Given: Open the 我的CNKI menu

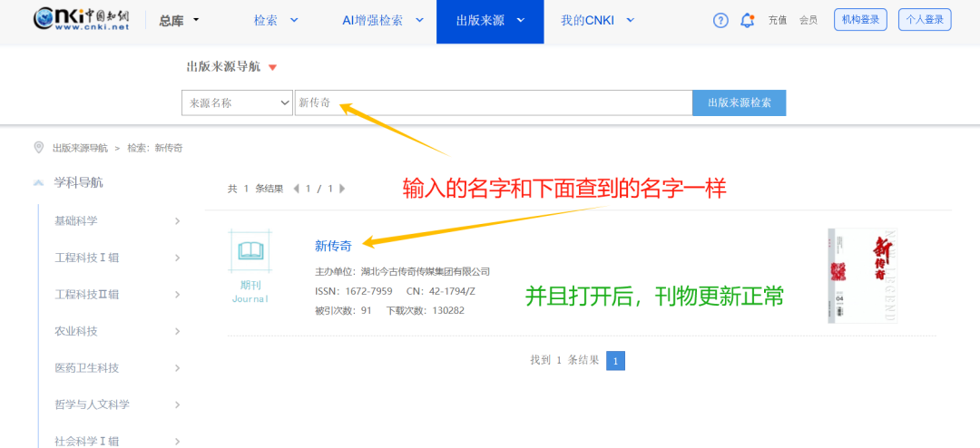Looking at the screenshot, I should [597, 21].
